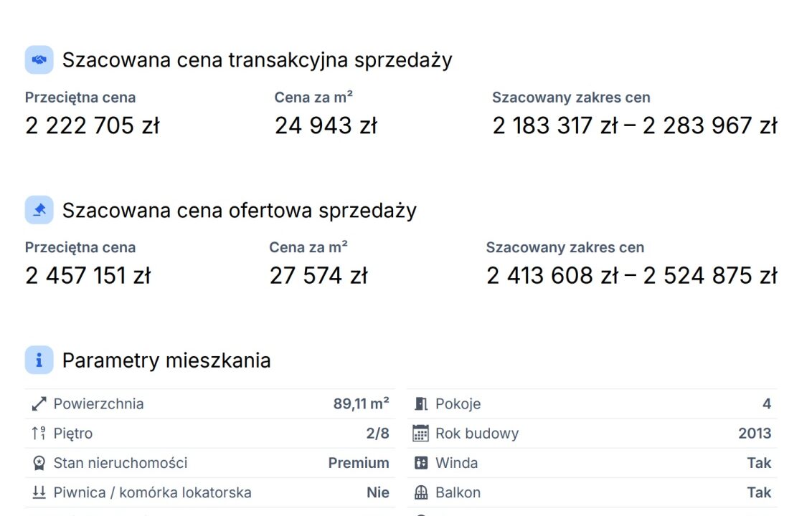
Task: Click the offer price range 2 413 608 – 2 524 875 zł
Action: click(632, 276)
